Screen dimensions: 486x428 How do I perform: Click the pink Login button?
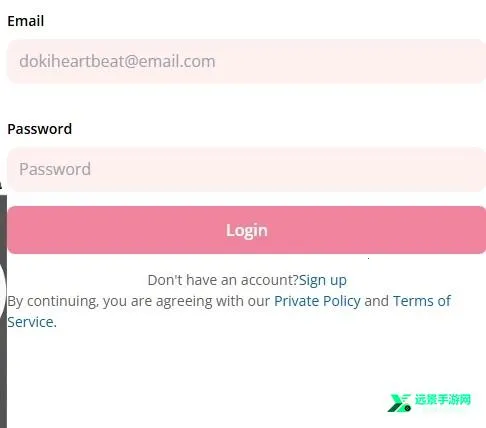tap(246, 230)
